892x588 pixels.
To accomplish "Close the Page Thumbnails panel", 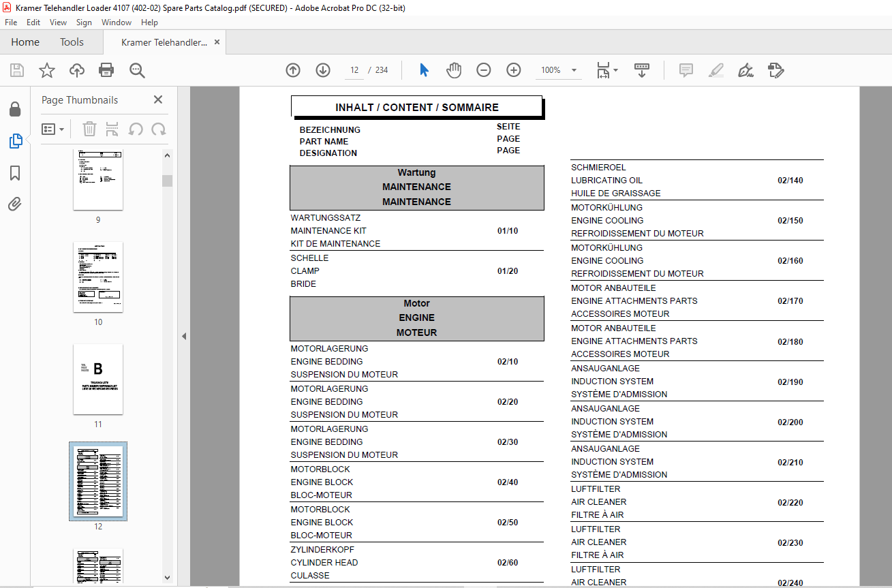I will click(x=158, y=99).
